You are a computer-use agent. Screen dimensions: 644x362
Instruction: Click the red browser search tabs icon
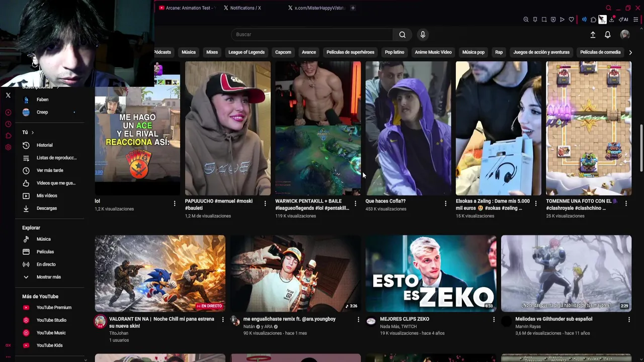coord(608,8)
